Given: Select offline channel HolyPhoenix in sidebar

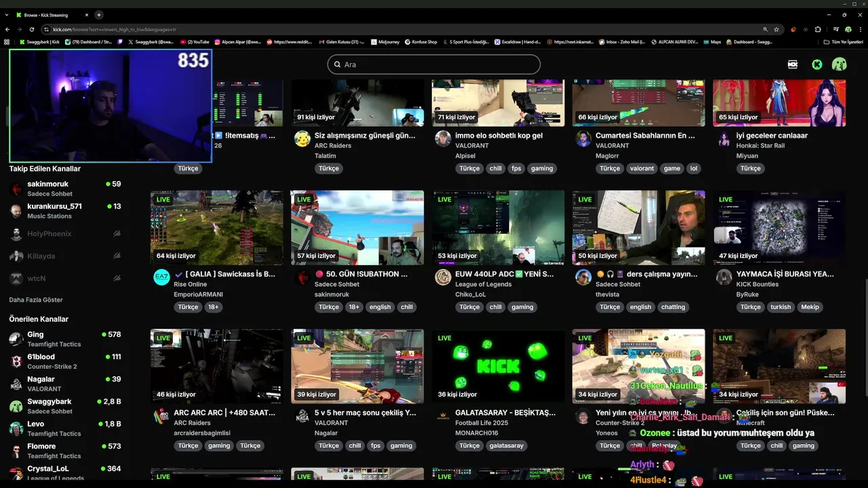Looking at the screenshot, I should point(65,234).
